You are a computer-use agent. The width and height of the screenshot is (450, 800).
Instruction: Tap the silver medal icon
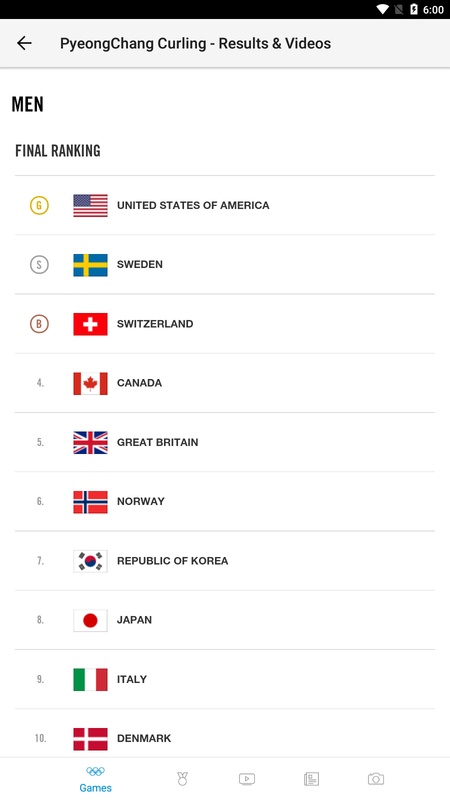(39, 264)
